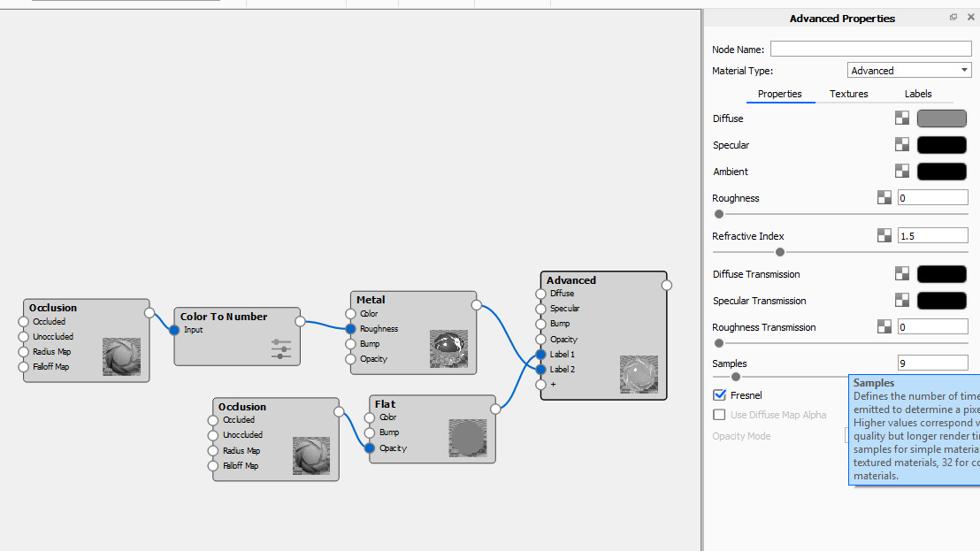The height and width of the screenshot is (551, 980).
Task: Click the Roughness value field
Action: [x=932, y=197]
